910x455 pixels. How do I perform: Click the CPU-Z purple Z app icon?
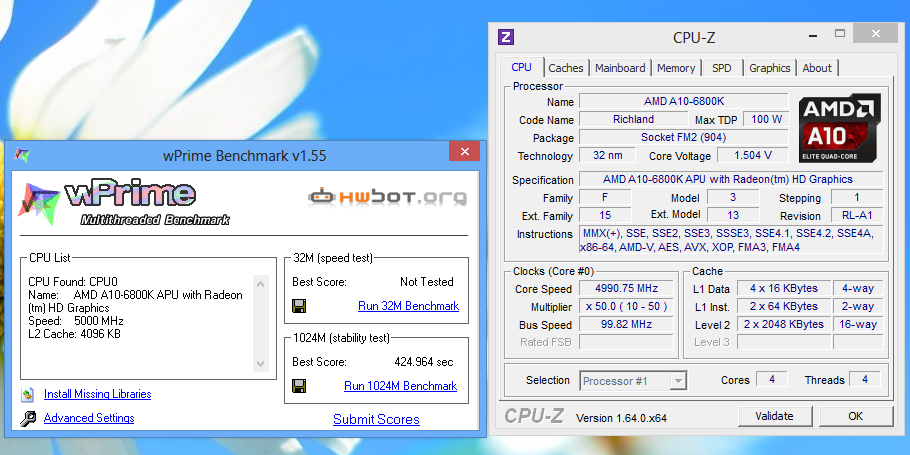point(506,37)
